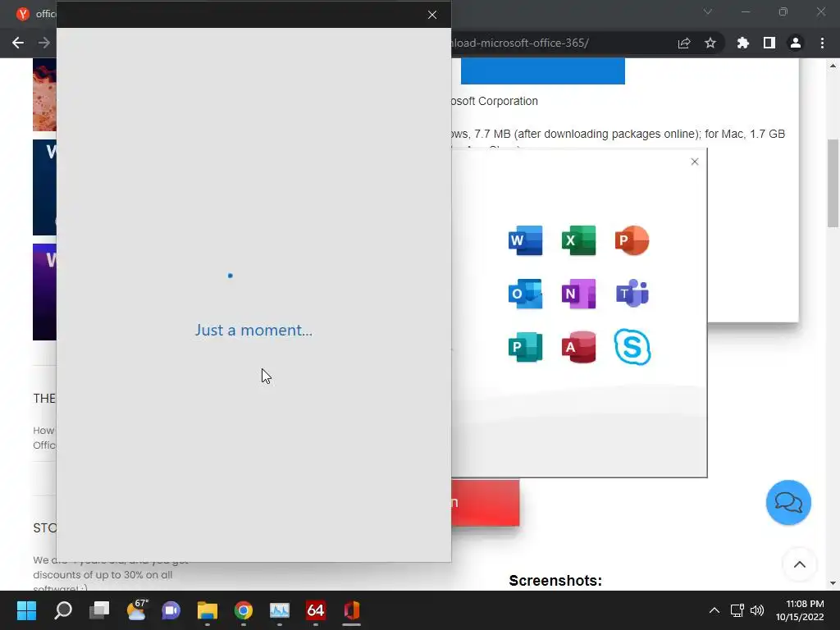The height and width of the screenshot is (630, 840).
Task: Click the Outlook icon in Office splash
Action: tap(525, 294)
